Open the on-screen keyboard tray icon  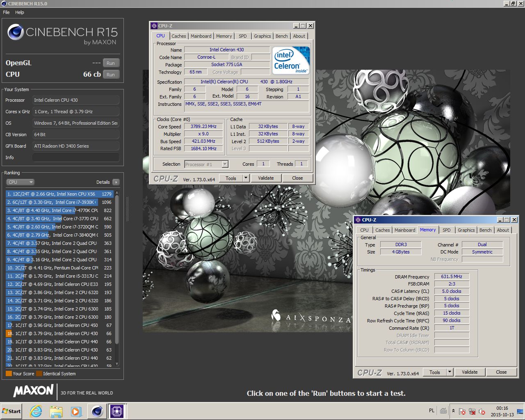443,411
